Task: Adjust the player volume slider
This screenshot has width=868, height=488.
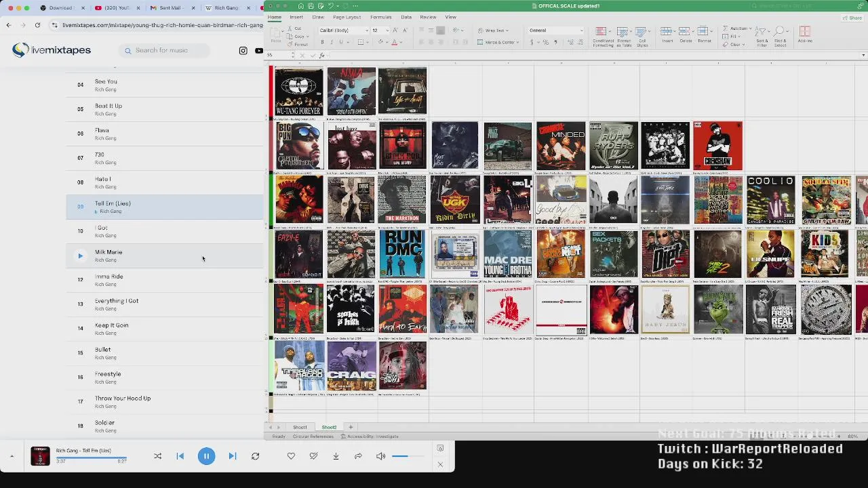Action: (x=409, y=456)
